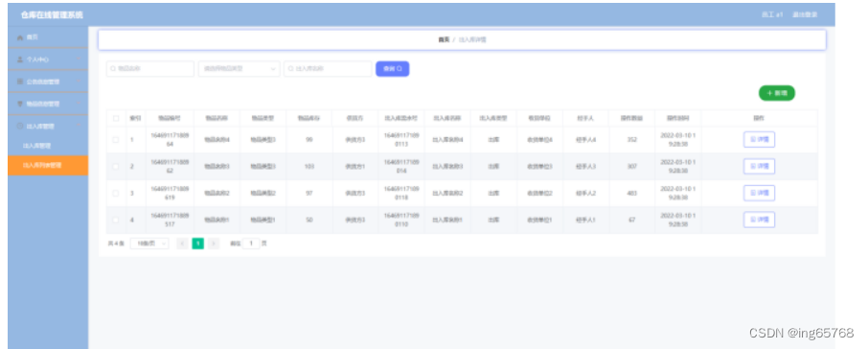
Task: Click the blue 查询 search button
Action: point(393,69)
